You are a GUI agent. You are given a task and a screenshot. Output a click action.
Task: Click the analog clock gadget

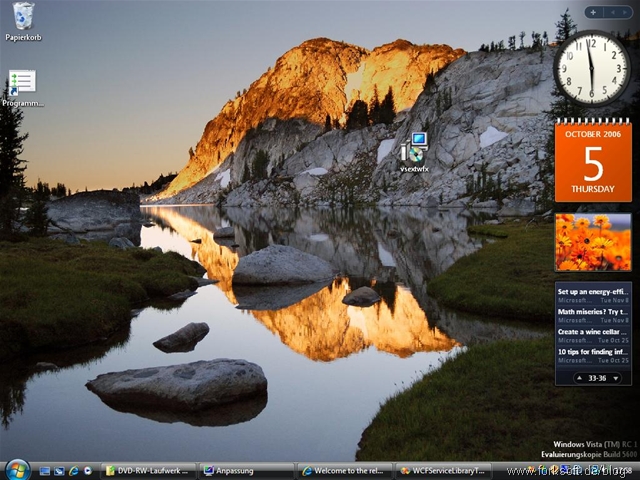point(591,68)
